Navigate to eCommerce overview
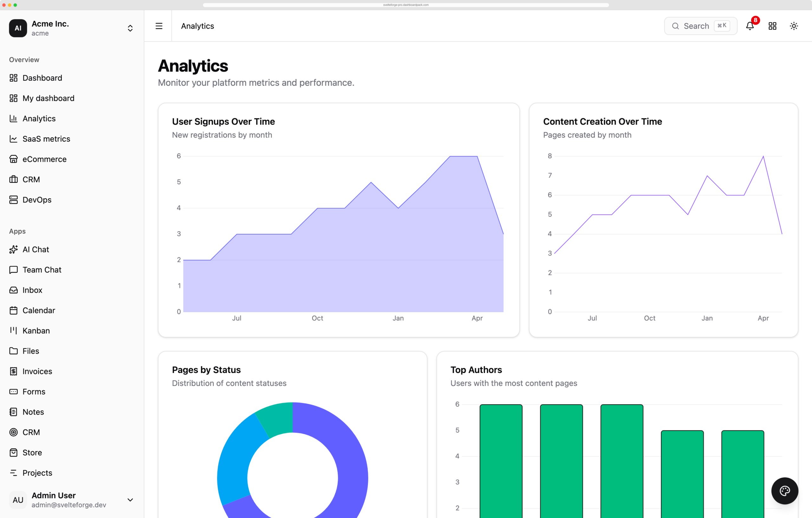The width and height of the screenshot is (812, 518). coord(72,159)
